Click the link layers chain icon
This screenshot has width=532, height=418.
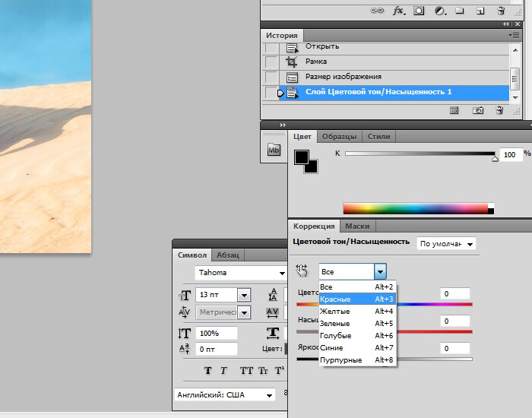coord(377,11)
